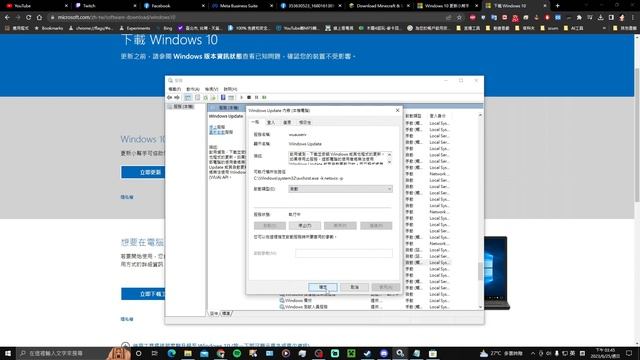640x360 pixels.
Task: Click the Services list vertical scrollbar thumb
Action: coord(480,271)
